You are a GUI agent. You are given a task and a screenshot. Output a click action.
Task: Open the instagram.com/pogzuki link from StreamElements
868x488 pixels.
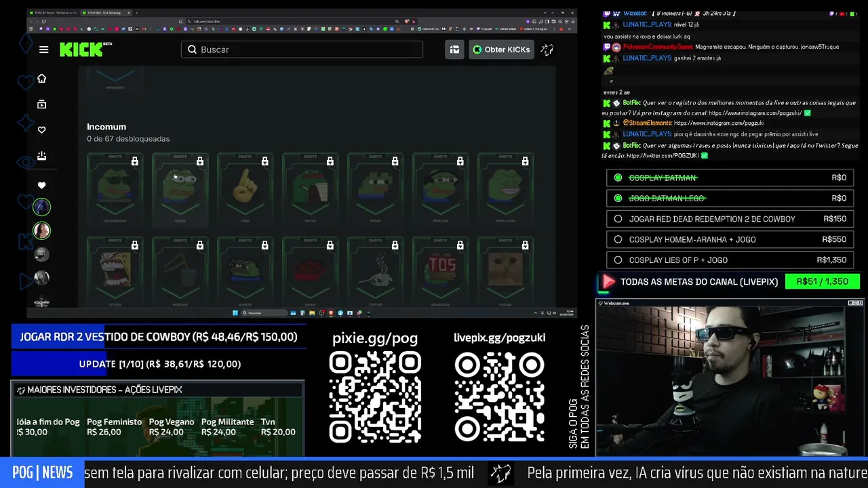(719, 123)
